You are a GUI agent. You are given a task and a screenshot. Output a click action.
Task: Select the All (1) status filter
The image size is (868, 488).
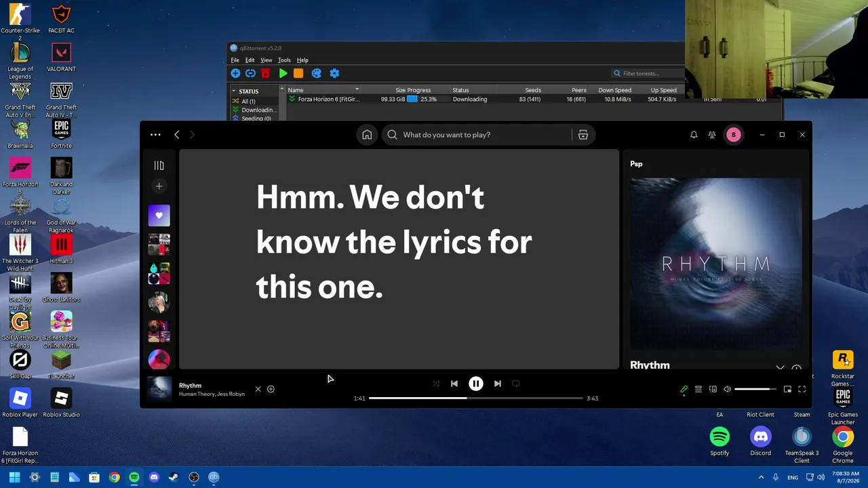click(248, 101)
